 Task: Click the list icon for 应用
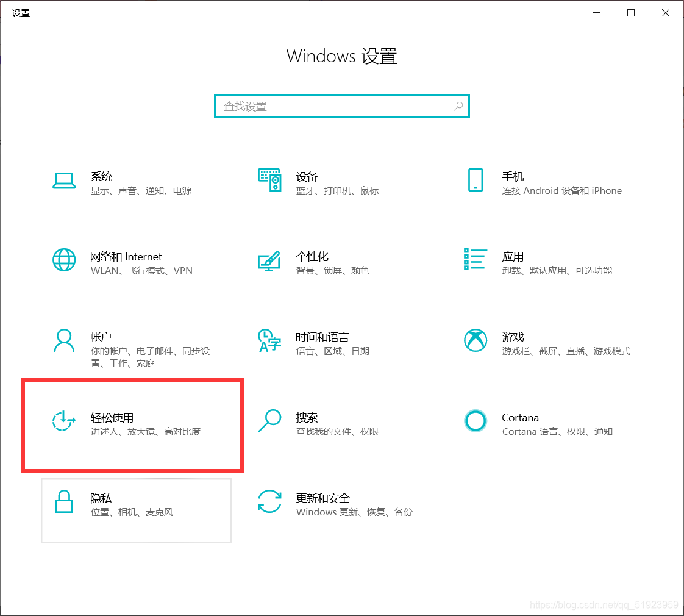475,259
